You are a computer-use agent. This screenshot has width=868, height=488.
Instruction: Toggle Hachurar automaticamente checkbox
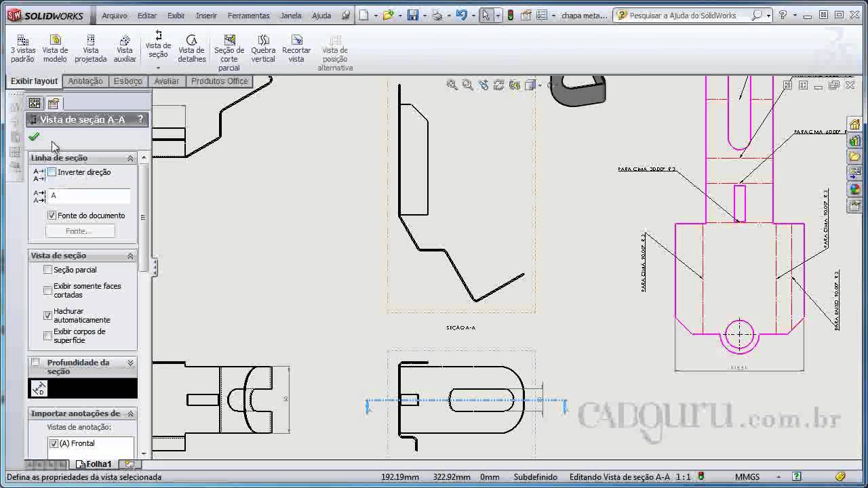point(47,315)
